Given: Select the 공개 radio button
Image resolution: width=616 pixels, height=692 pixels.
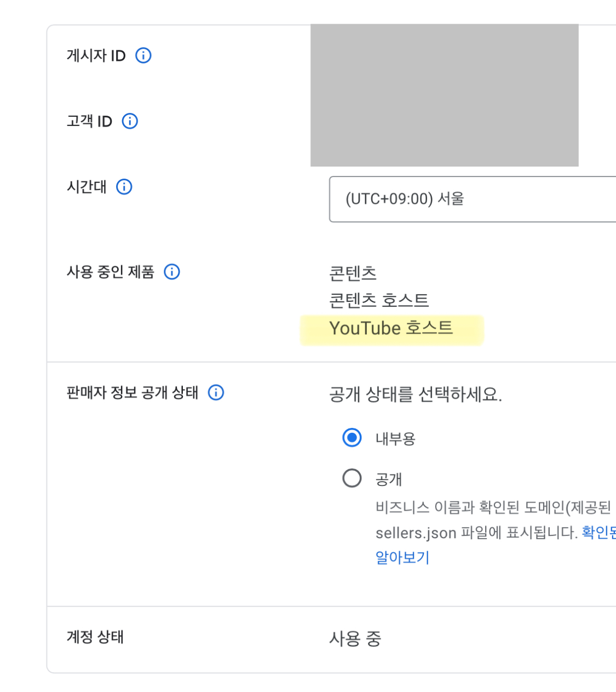Looking at the screenshot, I should [352, 478].
